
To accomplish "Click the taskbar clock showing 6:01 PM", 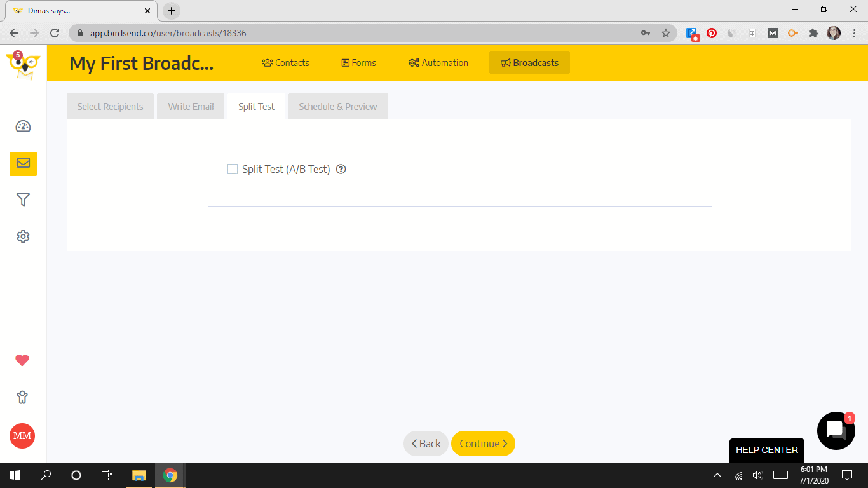I will (813, 475).
